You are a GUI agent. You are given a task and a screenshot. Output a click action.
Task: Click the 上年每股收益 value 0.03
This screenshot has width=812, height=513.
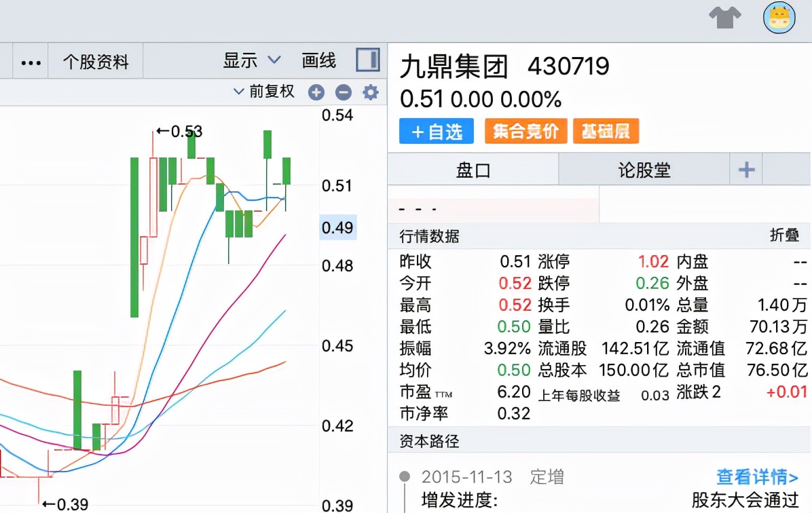click(x=655, y=396)
